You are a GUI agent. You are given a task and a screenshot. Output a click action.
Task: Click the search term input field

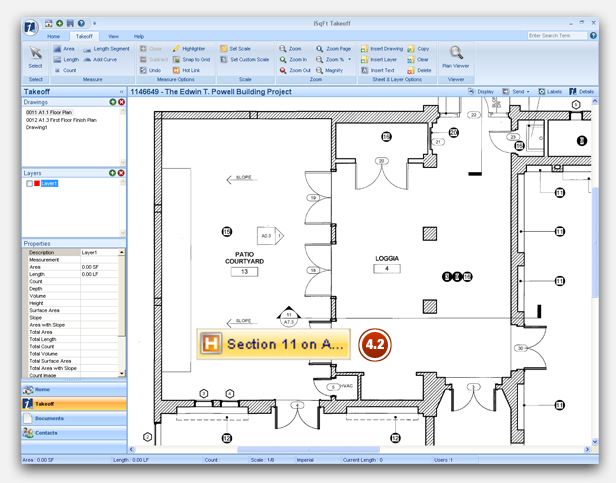(x=557, y=35)
